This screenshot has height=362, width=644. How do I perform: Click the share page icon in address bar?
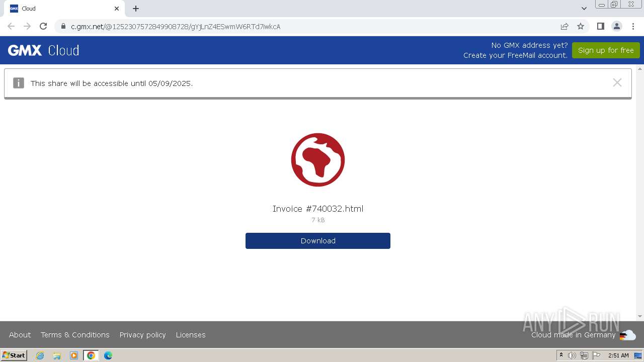565,26
